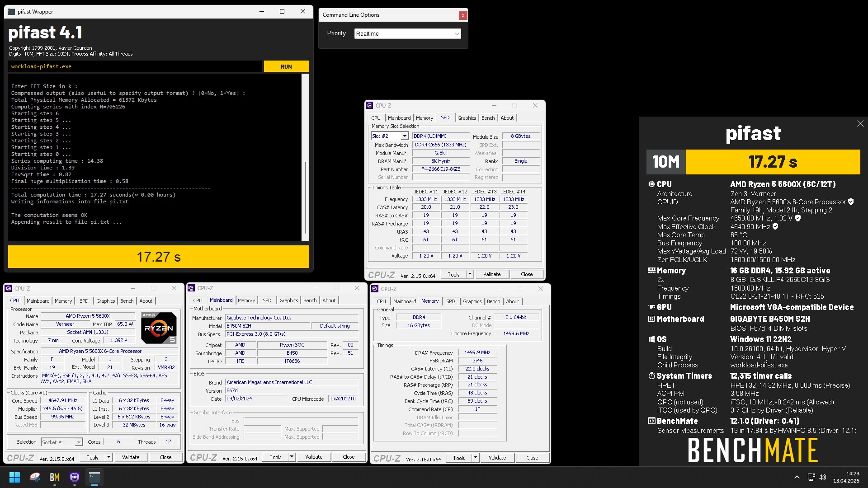The width and height of the screenshot is (868, 488).
Task: Click the PCI-Express 3.0 bus specs field
Action: [292, 334]
